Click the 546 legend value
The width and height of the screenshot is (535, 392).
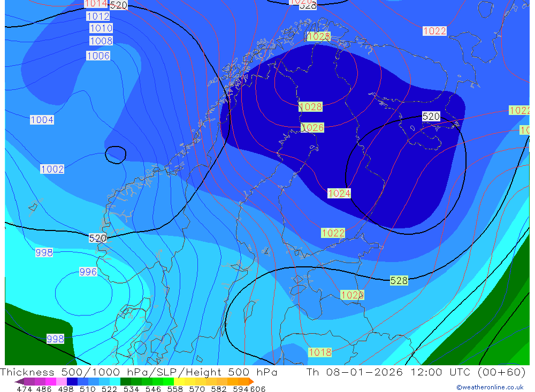(x=153, y=389)
